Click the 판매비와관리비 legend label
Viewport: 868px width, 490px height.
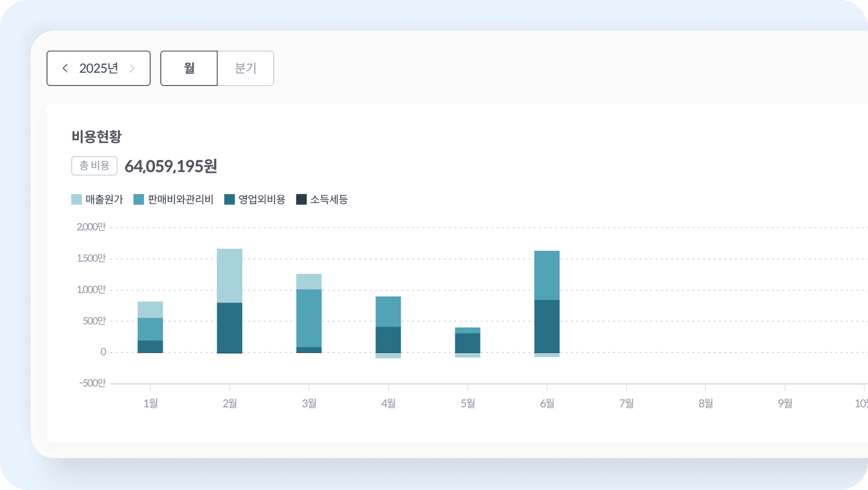(180, 200)
